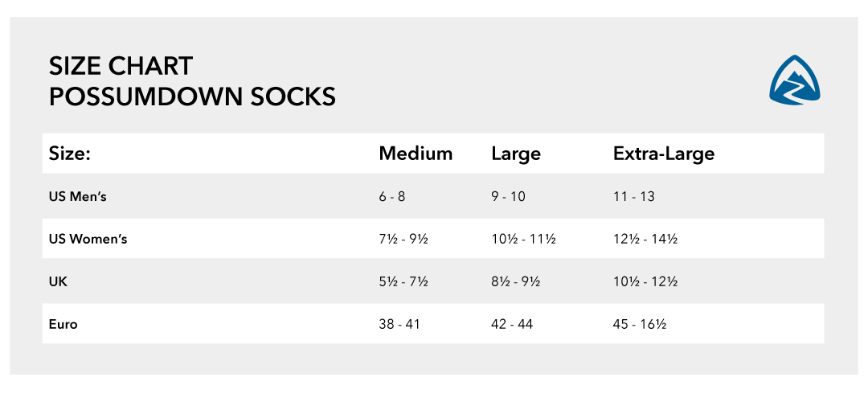Select the Medium column header
Image resolution: width=868 pixels, height=402 pixels.
pos(416,154)
